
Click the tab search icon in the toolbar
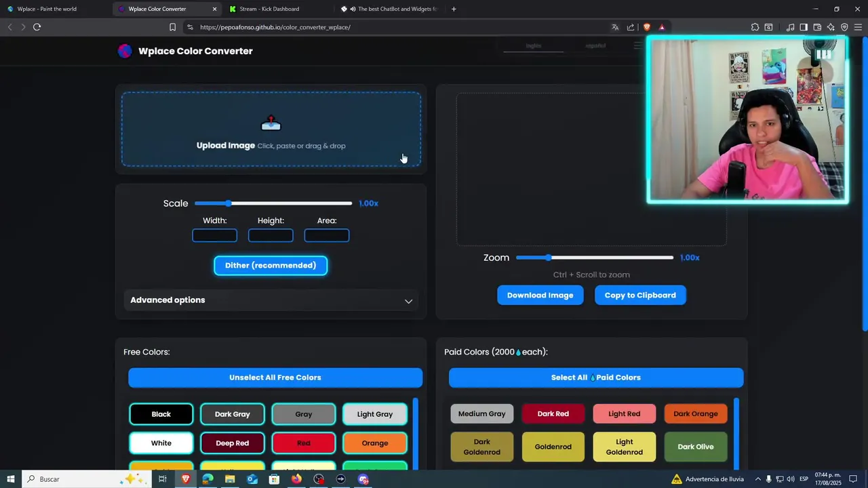[768, 27]
